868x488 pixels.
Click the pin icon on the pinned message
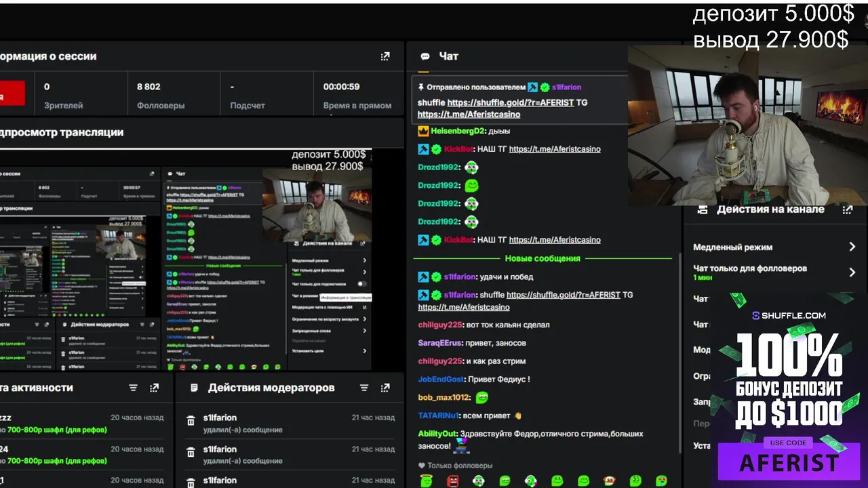point(421,87)
